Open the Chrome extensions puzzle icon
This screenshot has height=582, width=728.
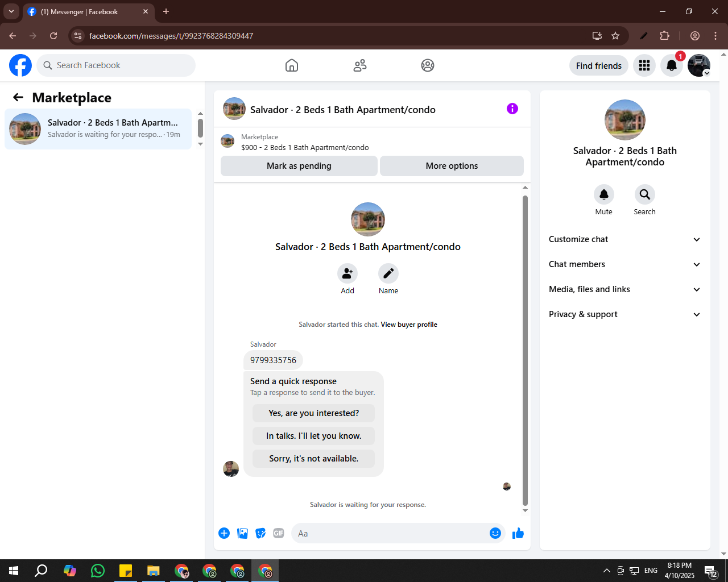[665, 36]
